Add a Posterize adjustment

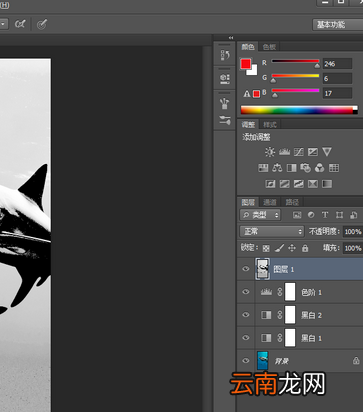[x=284, y=184]
